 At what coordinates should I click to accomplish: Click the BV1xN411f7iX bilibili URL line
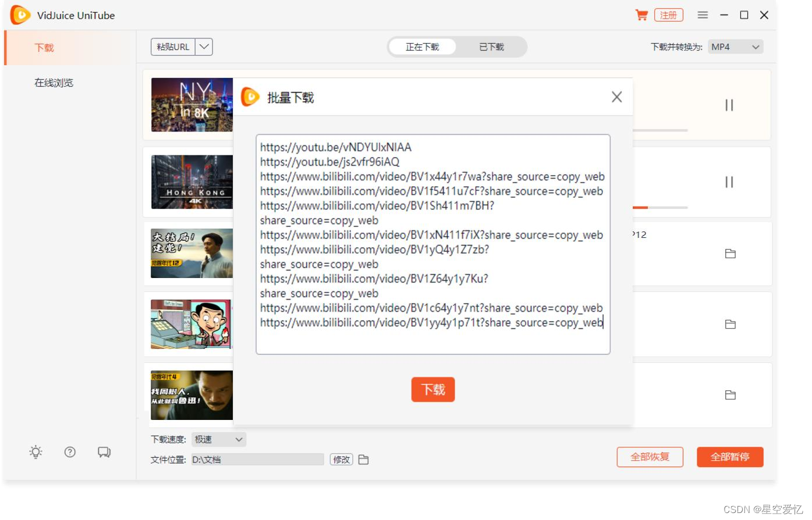point(432,235)
